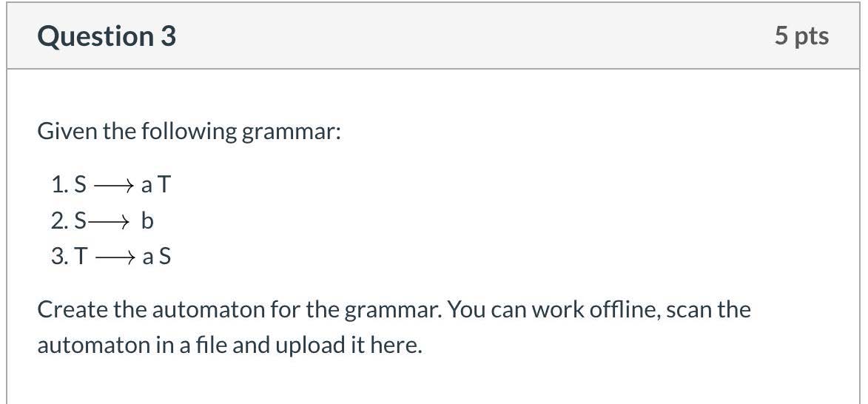Viewport: 868px width, 404px height.
Task: Click list number "2." of the grammar
Action: coord(59,220)
